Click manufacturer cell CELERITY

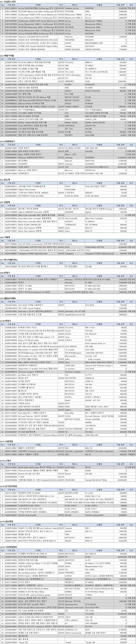pyautogui.click(x=75, y=222)
